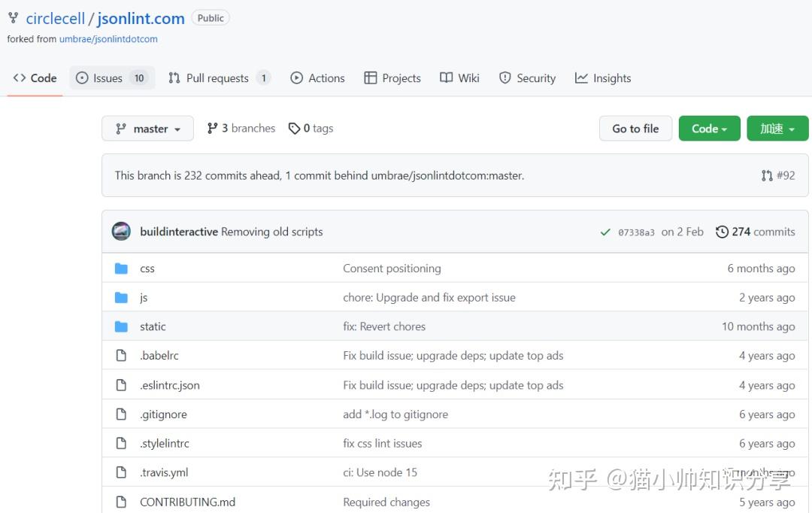
Task: Open the js folder
Action: pos(144,297)
